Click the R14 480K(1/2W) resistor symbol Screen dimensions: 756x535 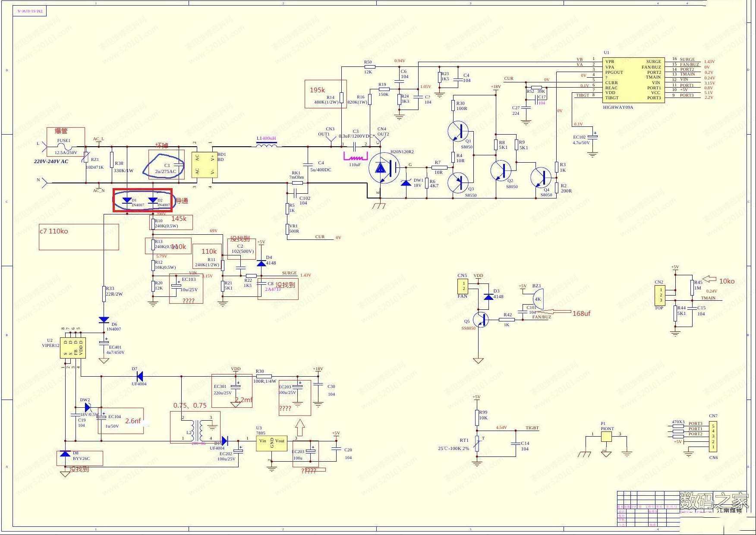click(341, 98)
